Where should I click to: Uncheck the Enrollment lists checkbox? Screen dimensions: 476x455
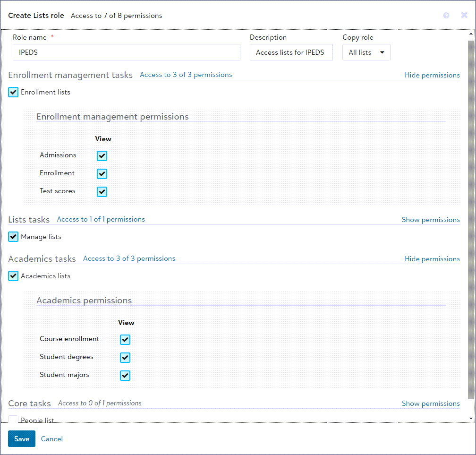click(x=13, y=92)
